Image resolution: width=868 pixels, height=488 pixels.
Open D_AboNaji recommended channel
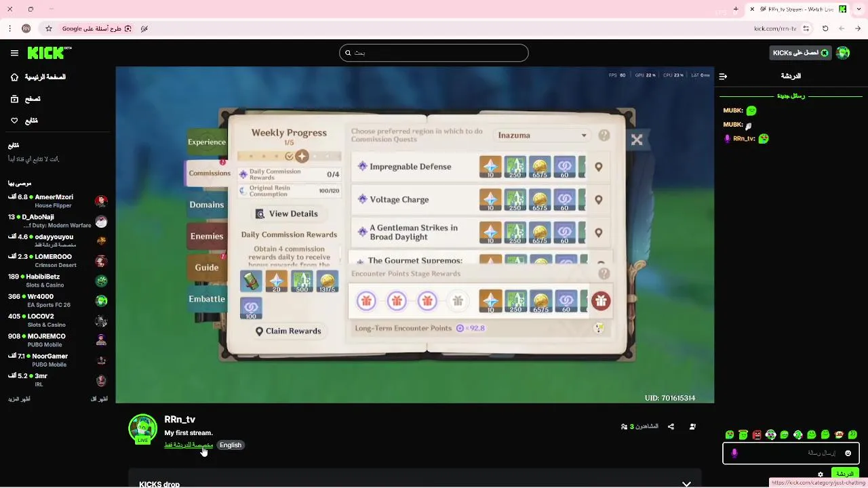[x=58, y=221]
